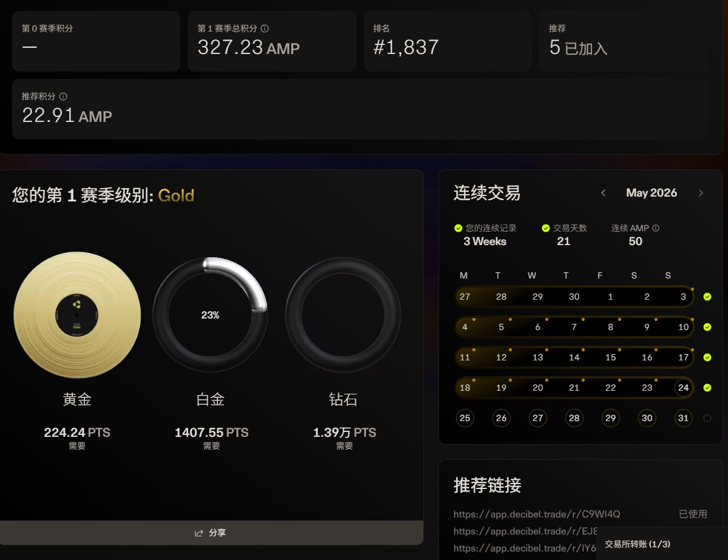Click 1407.55 PTS under 白金
728x560 pixels.
pyautogui.click(x=211, y=433)
